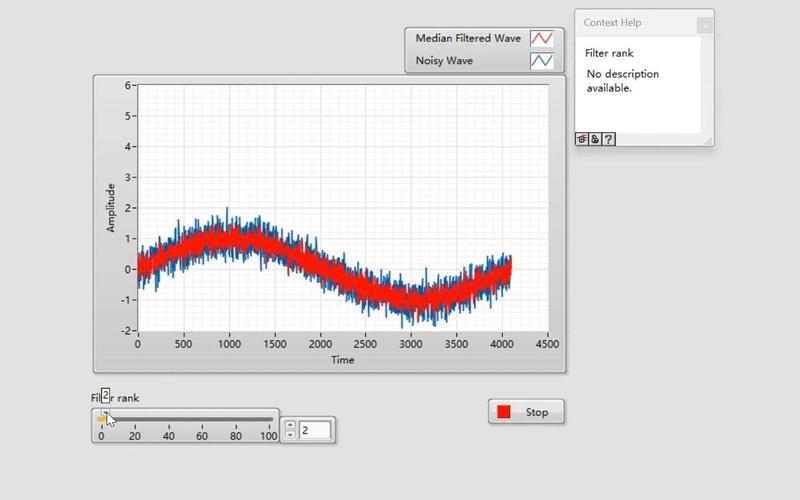Click the resize grip of Context Help window
The width and height of the screenshot is (800, 500).
[x=709, y=141]
